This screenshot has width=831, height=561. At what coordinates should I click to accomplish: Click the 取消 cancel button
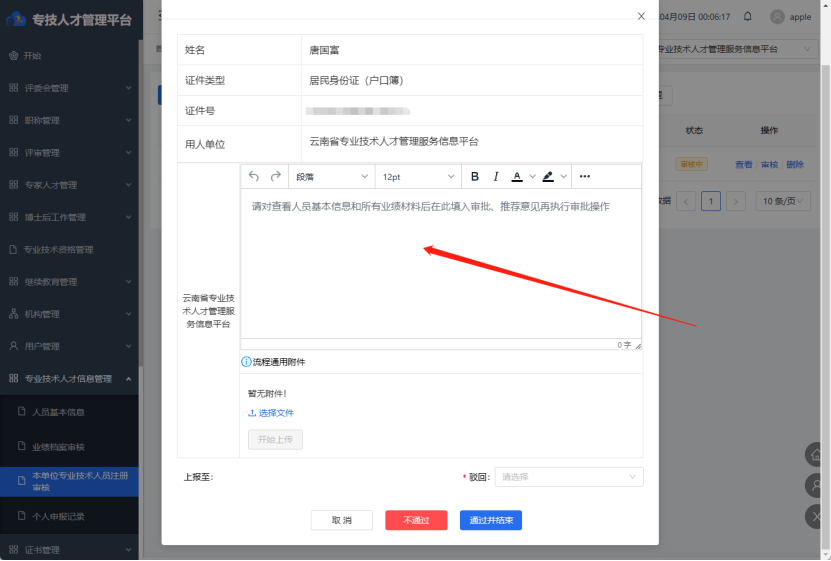coord(342,520)
